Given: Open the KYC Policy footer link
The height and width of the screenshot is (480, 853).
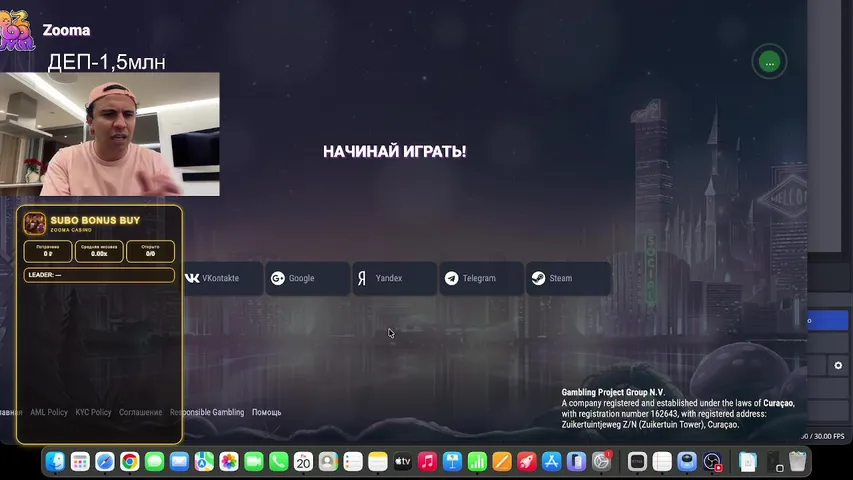Looking at the screenshot, I should [x=93, y=412].
